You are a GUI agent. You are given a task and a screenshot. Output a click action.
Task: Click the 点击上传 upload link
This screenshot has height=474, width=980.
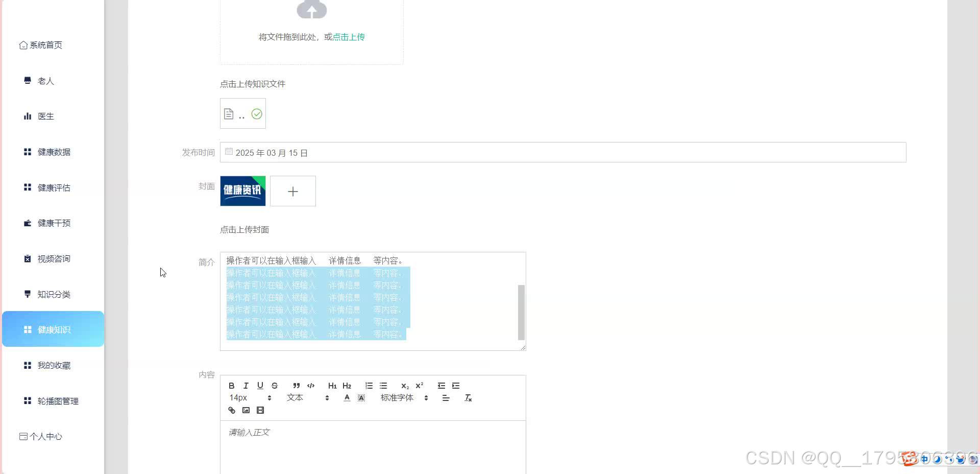349,37
